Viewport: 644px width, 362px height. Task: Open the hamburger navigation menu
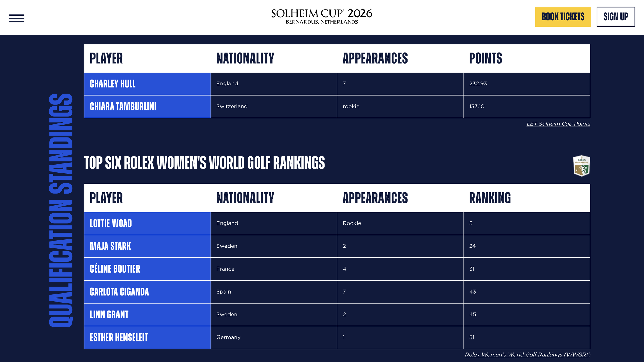(x=16, y=18)
